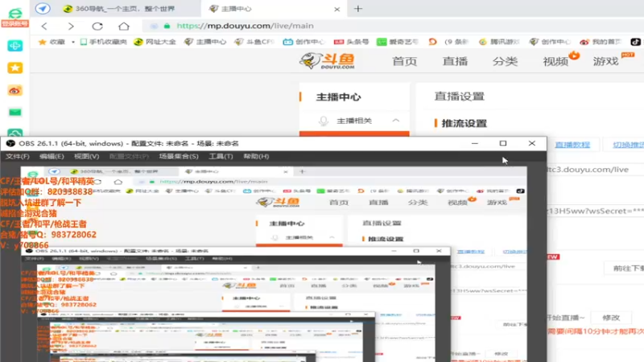Switch to the 360导航 browser tab
Viewport: 644px width, 362px height.
pyautogui.click(x=119, y=9)
